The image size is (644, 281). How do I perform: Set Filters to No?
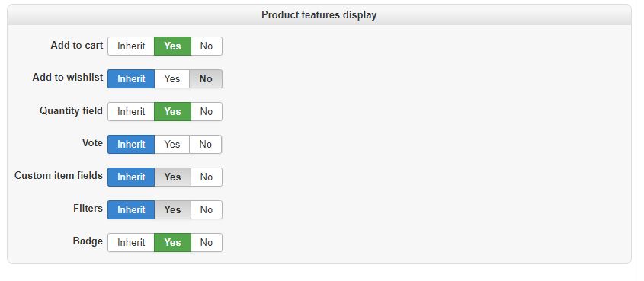coord(207,210)
